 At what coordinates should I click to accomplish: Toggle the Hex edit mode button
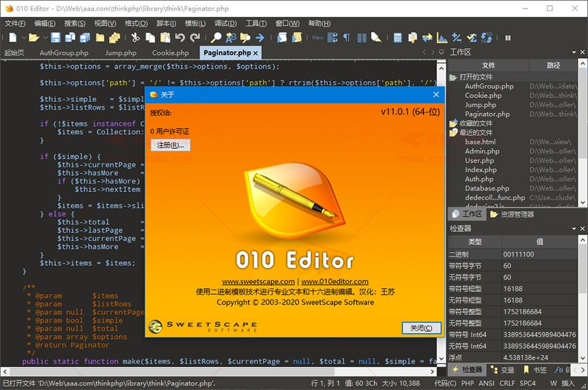(318, 38)
